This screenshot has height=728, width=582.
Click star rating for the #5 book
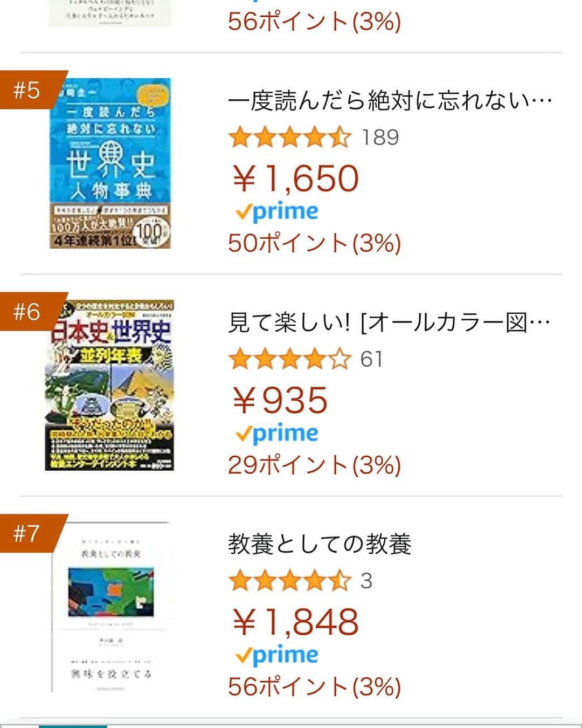[x=290, y=138]
